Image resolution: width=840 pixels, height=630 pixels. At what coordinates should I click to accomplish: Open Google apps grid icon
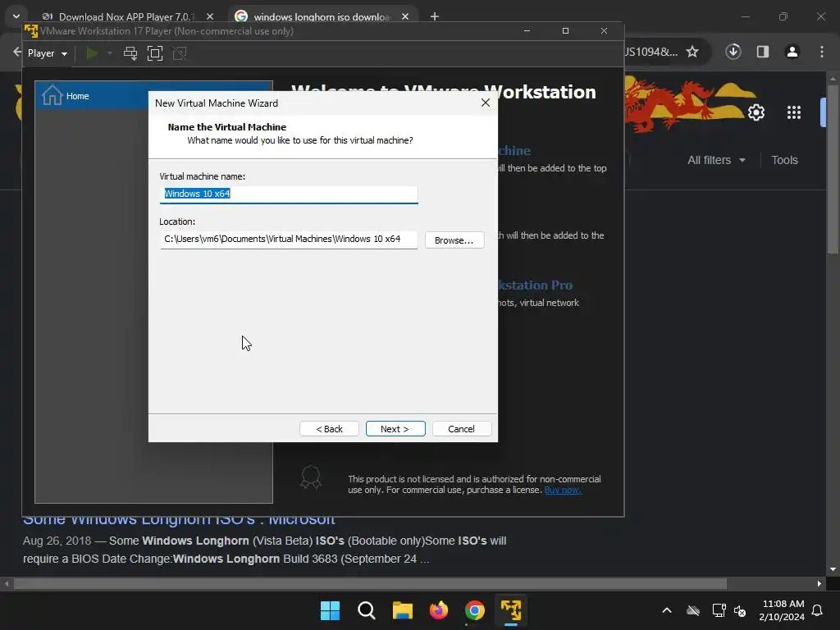pos(794,112)
